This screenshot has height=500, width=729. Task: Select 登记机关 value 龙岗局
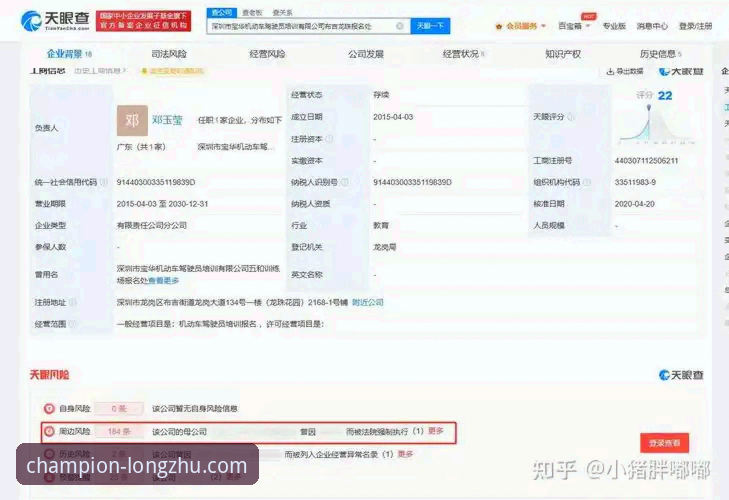pyautogui.click(x=384, y=247)
